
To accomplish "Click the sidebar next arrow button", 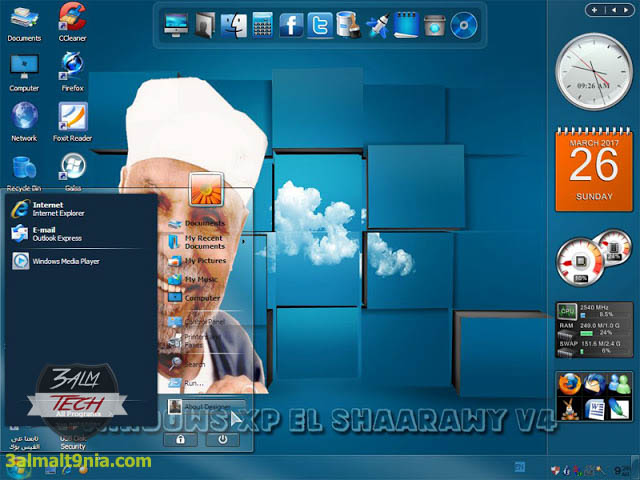I will [626, 10].
